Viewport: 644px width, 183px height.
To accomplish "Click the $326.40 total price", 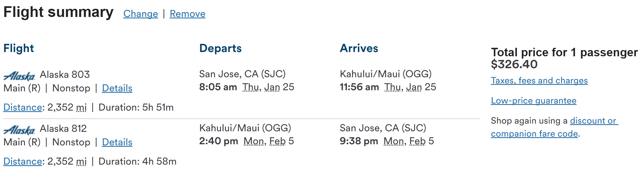I will coord(514,64).
